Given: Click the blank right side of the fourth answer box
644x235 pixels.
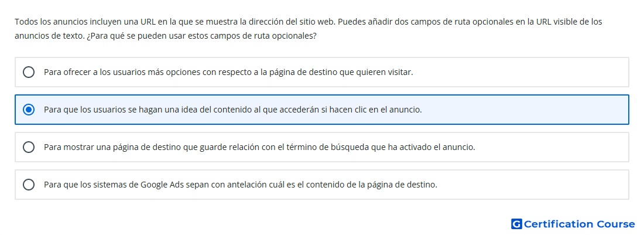Looking at the screenshot, I should click(x=533, y=185).
